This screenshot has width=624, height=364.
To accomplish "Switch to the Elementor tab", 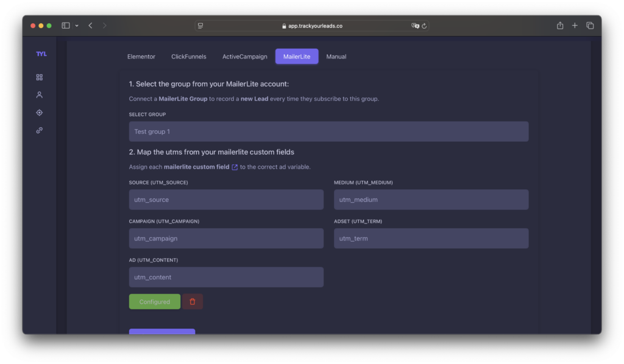I will coord(141,57).
